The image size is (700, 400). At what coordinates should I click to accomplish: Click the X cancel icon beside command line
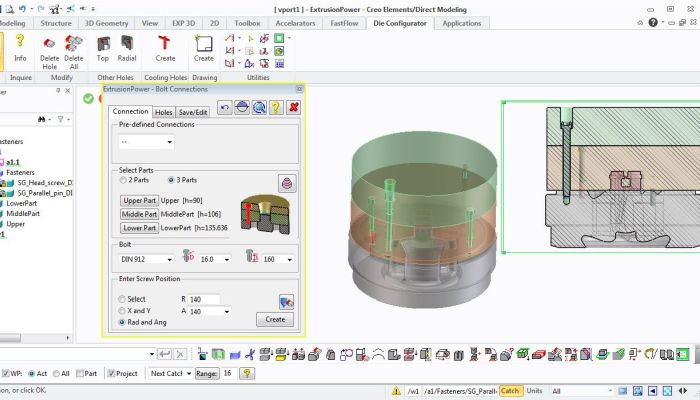180,354
